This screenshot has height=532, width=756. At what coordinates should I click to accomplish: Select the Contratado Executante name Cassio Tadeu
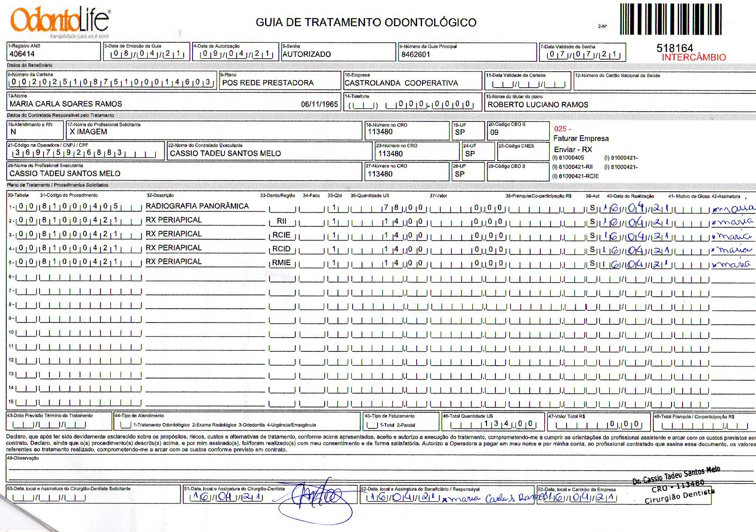[x=225, y=153]
